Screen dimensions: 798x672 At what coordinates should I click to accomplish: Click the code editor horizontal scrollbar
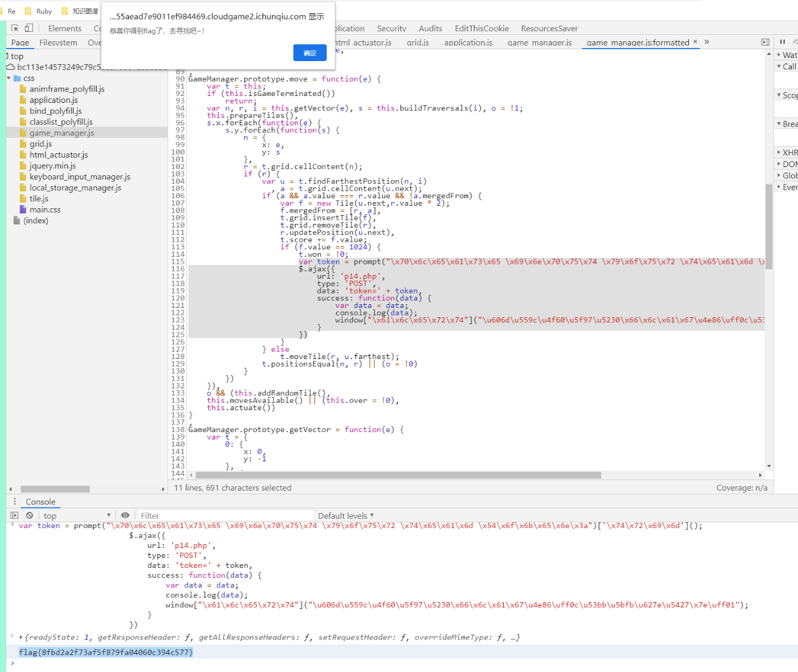click(x=399, y=475)
